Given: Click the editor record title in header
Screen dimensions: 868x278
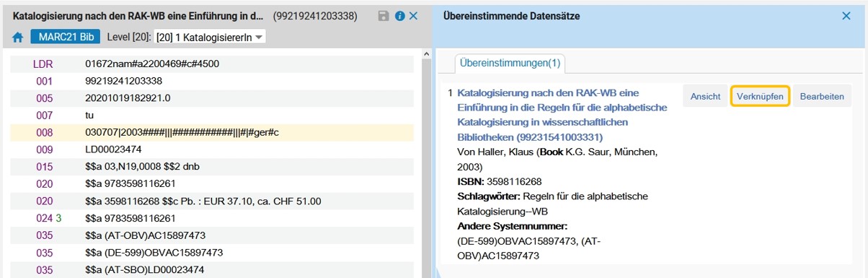Looking at the screenshot, I should (138, 15).
